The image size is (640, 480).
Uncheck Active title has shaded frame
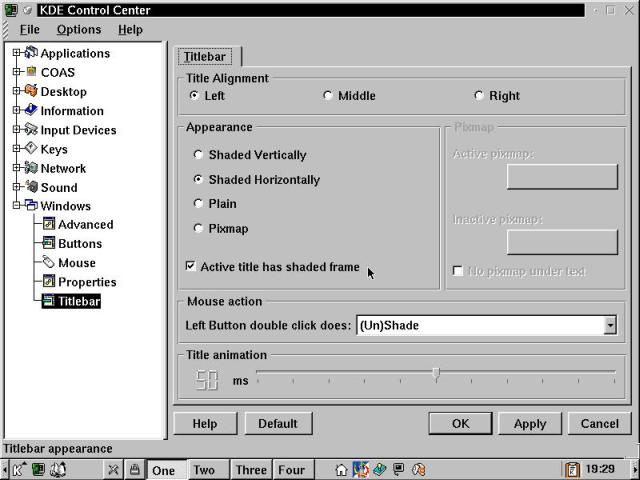pos(191,267)
